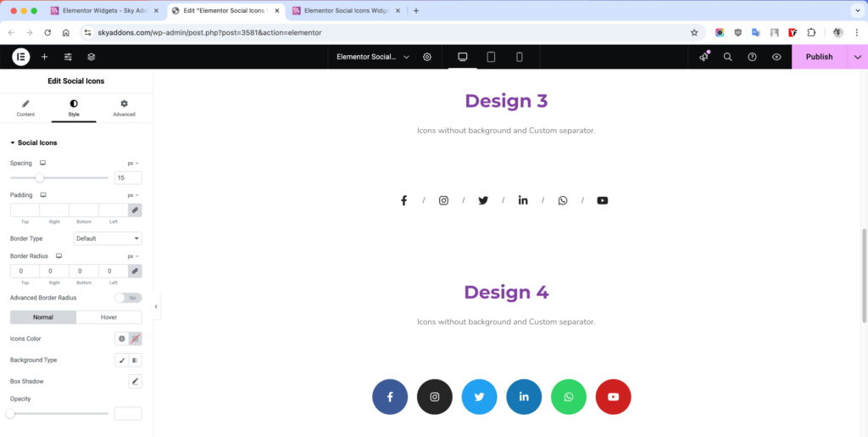Click the Design 3 Twitter icon
Viewport: 868px width, 437px height.
tap(483, 200)
